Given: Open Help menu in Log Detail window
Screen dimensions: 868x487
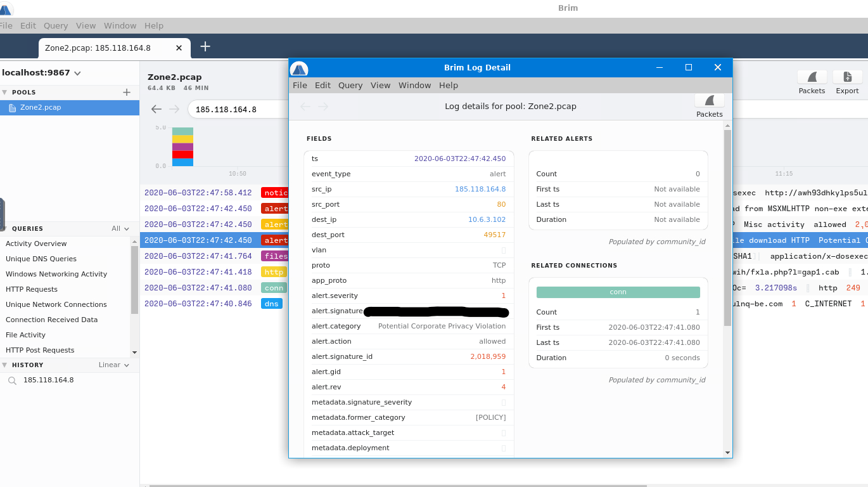Looking at the screenshot, I should (x=448, y=86).
